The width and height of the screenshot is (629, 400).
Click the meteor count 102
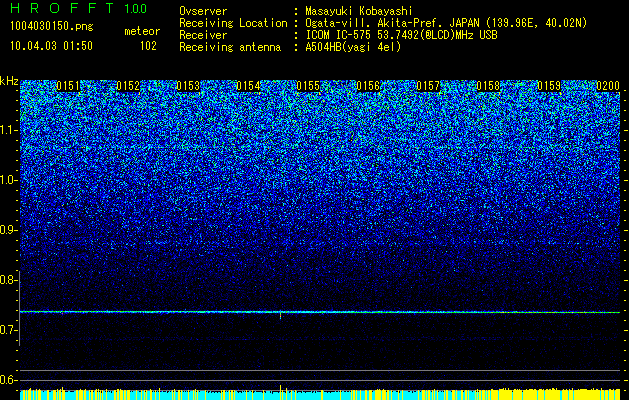point(148,46)
